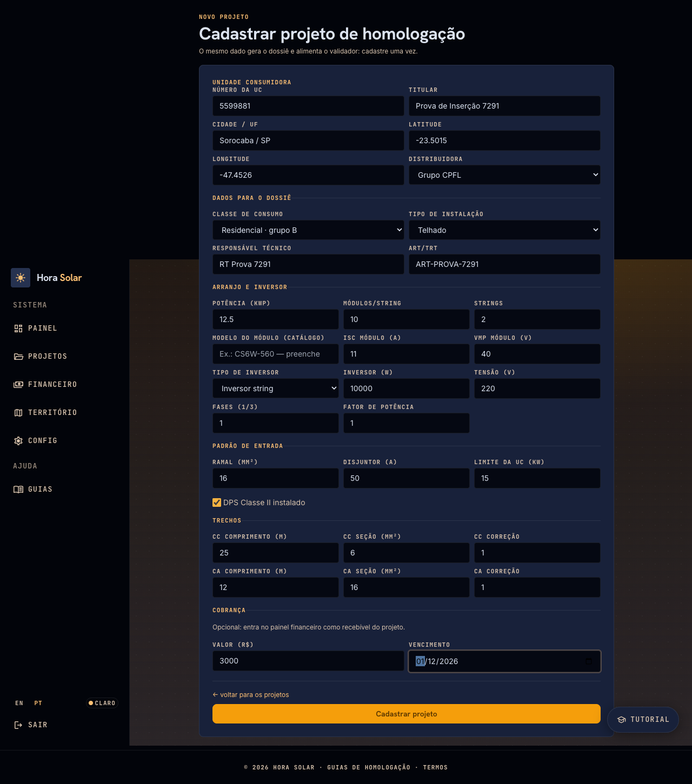The height and width of the screenshot is (784, 692).
Task: Click the Painel dashboard icon
Action: click(x=18, y=329)
